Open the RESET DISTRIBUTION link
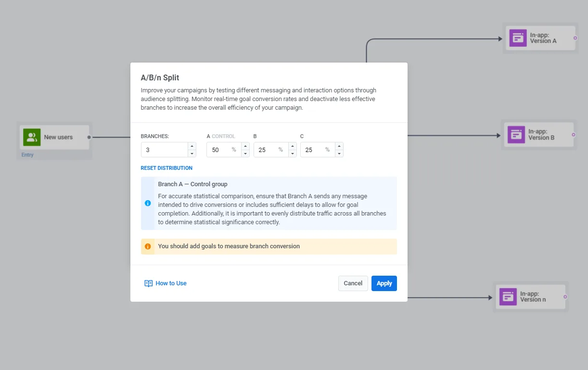Viewport: 588px width, 370px height. (166, 168)
